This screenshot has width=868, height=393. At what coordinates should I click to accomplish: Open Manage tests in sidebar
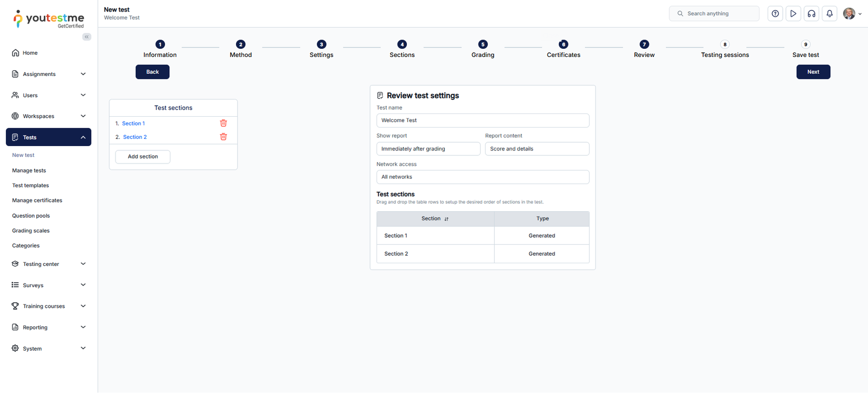tap(29, 170)
